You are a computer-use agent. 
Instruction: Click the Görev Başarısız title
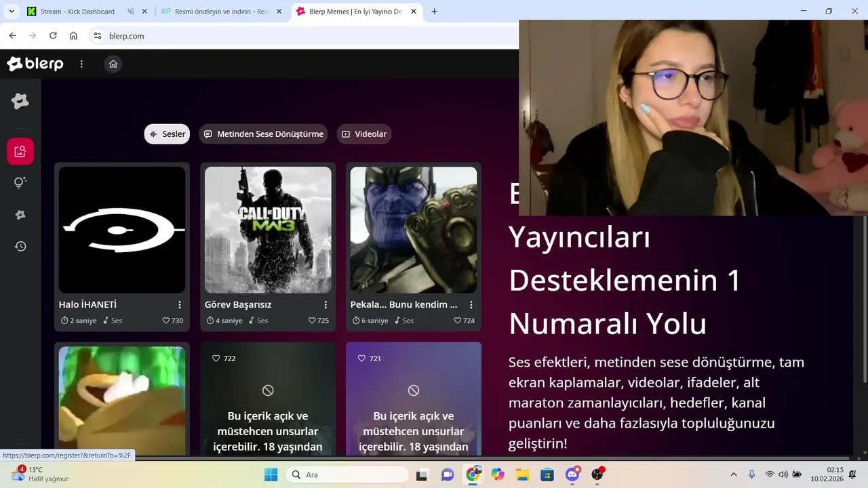(x=238, y=305)
